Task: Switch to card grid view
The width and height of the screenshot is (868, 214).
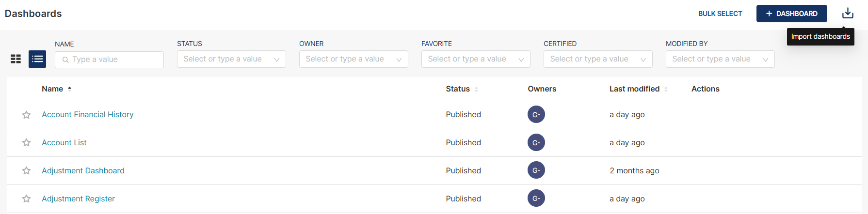Action: pyautogui.click(x=16, y=59)
